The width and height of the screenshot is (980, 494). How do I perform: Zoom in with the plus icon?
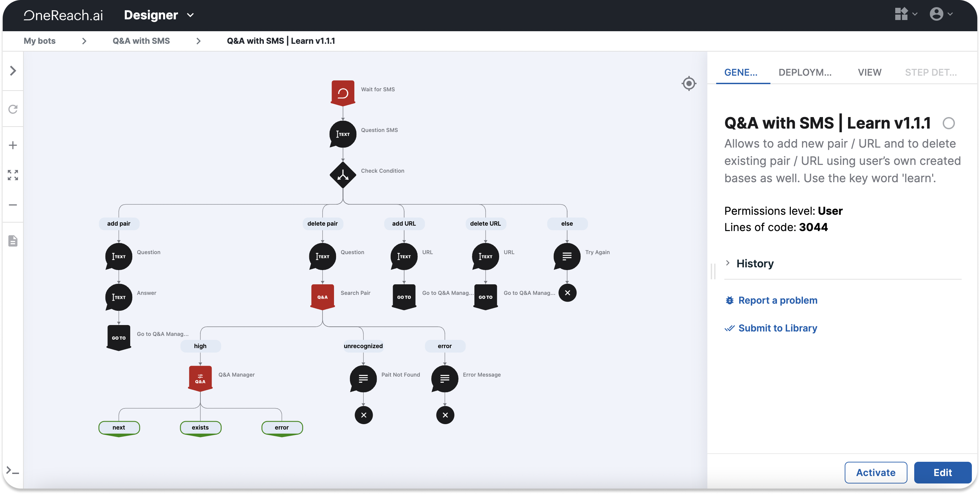coord(13,145)
